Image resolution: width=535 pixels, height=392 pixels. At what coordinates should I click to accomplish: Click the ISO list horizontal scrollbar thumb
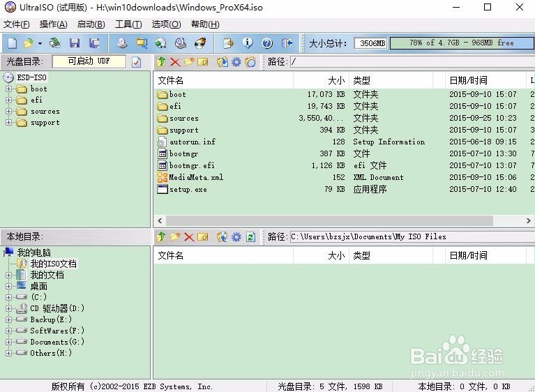(330, 220)
